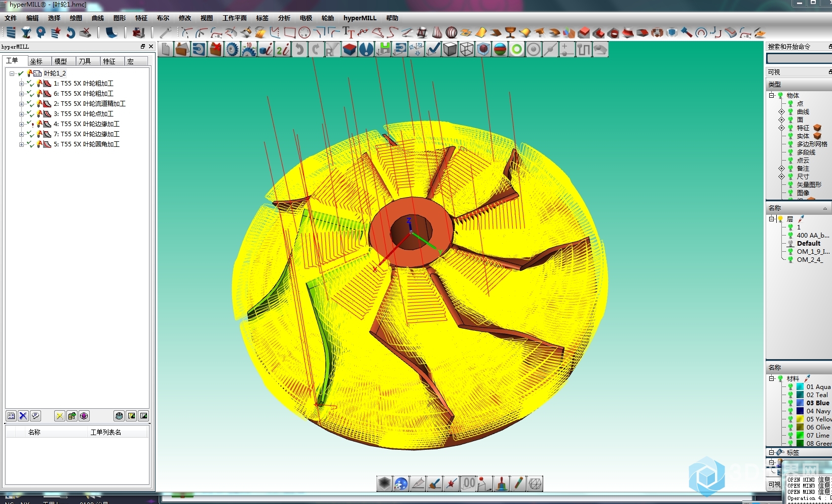Click the blue delete X icon in job panel
The image size is (832, 504).
point(23,416)
